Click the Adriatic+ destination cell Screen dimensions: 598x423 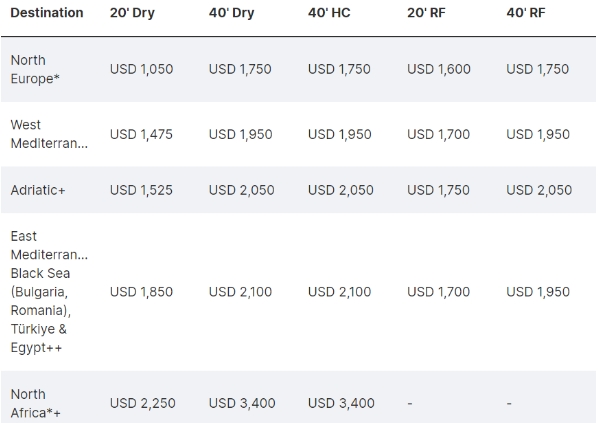tap(38, 190)
